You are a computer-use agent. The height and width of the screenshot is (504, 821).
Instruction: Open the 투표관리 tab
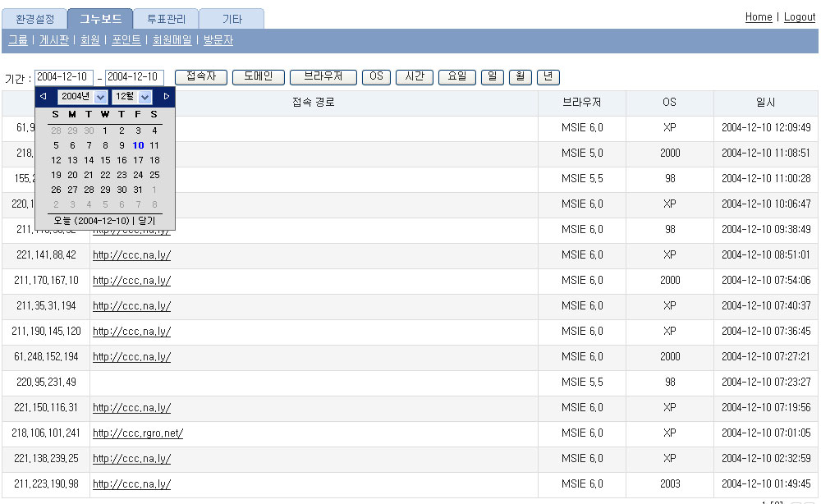[x=165, y=19]
